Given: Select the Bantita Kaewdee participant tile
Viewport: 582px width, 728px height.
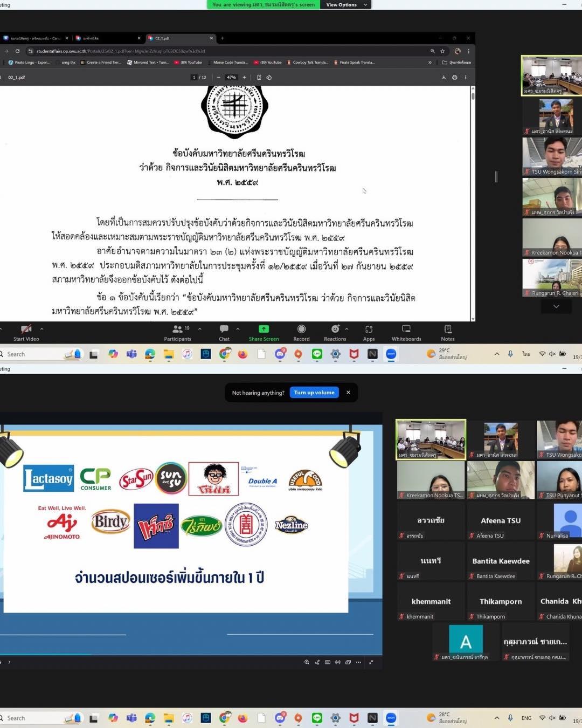Looking at the screenshot, I should point(501,561).
